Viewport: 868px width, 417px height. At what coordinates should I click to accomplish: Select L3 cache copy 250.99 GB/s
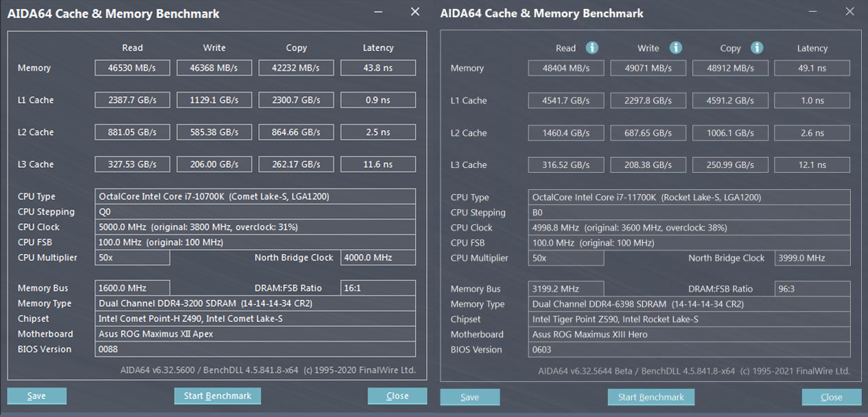click(x=730, y=165)
